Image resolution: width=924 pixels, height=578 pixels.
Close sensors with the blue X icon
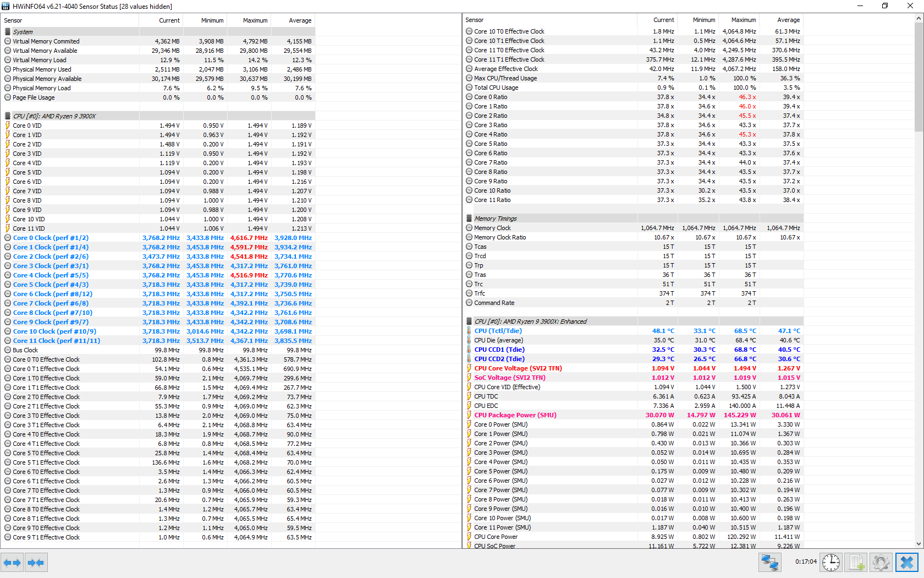[907, 563]
